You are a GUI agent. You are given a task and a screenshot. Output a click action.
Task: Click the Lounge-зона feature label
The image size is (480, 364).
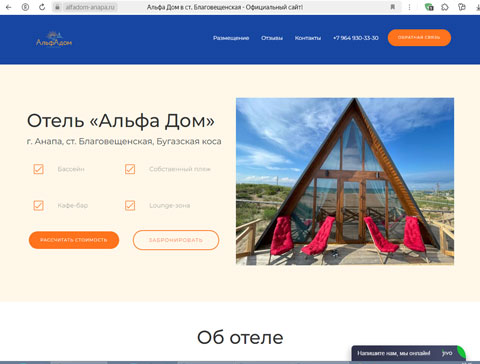(x=170, y=206)
